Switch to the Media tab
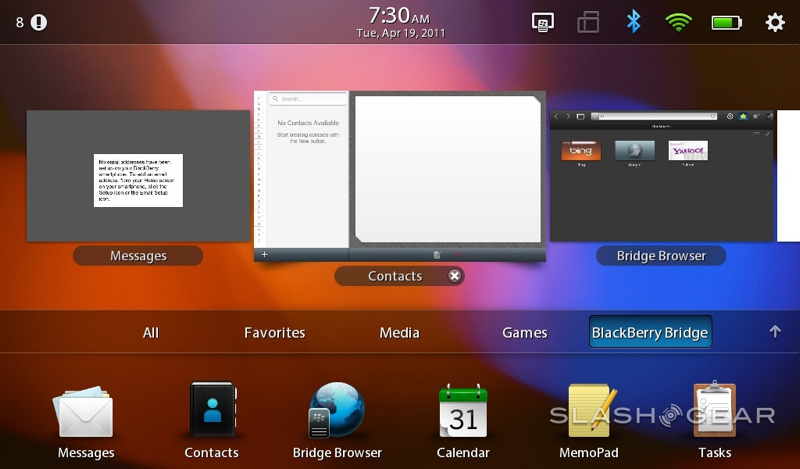Screen dimensions: 800x469 [399, 333]
